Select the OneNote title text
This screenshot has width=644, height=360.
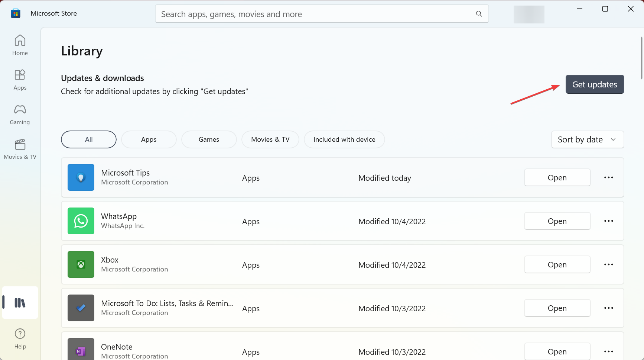(117, 347)
